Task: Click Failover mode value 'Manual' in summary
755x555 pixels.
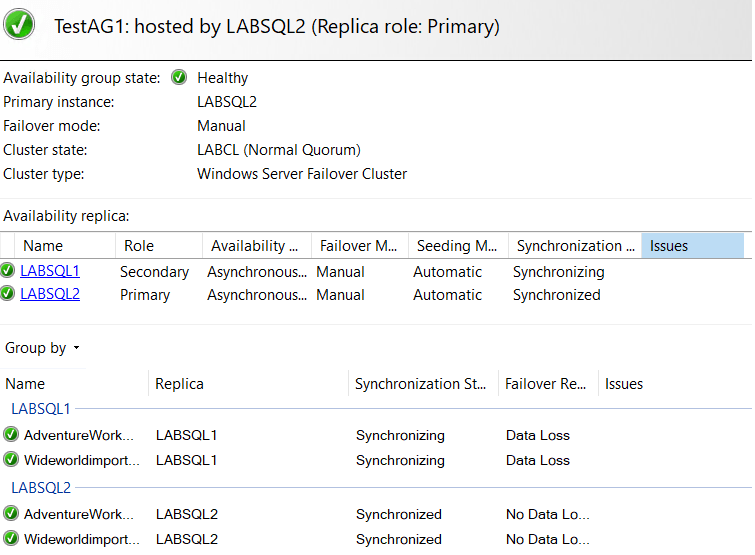Action: point(221,126)
